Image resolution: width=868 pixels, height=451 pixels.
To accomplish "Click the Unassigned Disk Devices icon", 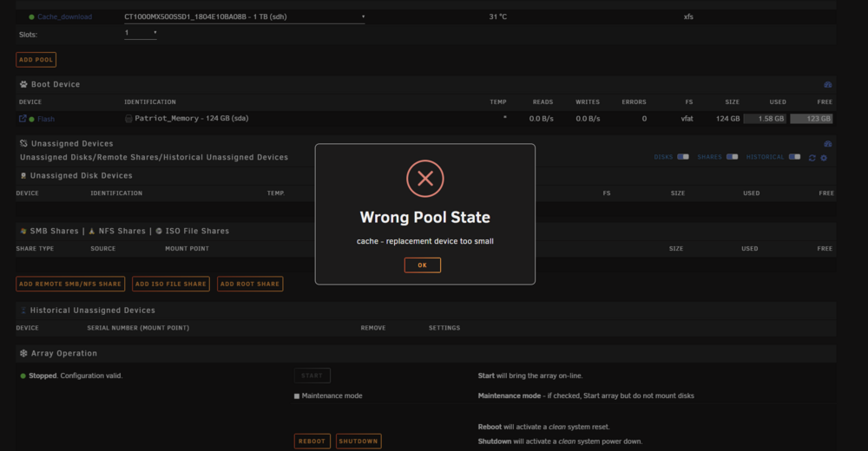I will pos(23,175).
